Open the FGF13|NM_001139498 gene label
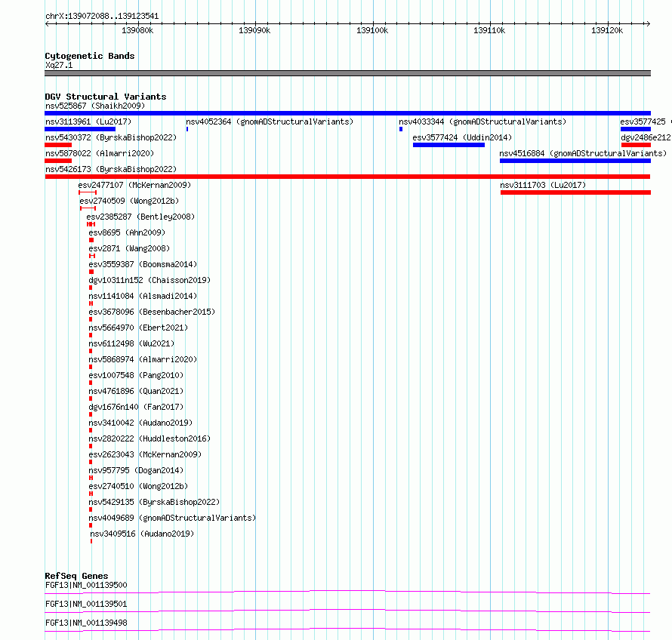 (x=86, y=623)
